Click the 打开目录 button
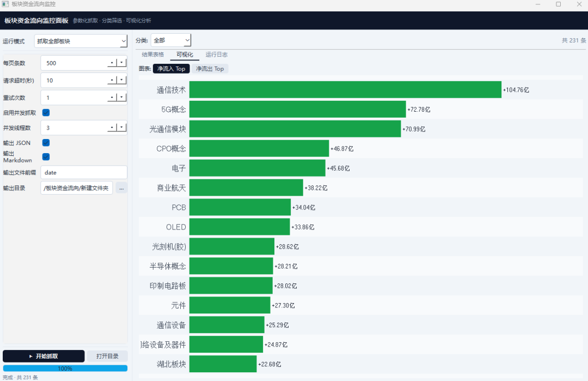The width and height of the screenshot is (588, 381). click(x=107, y=356)
